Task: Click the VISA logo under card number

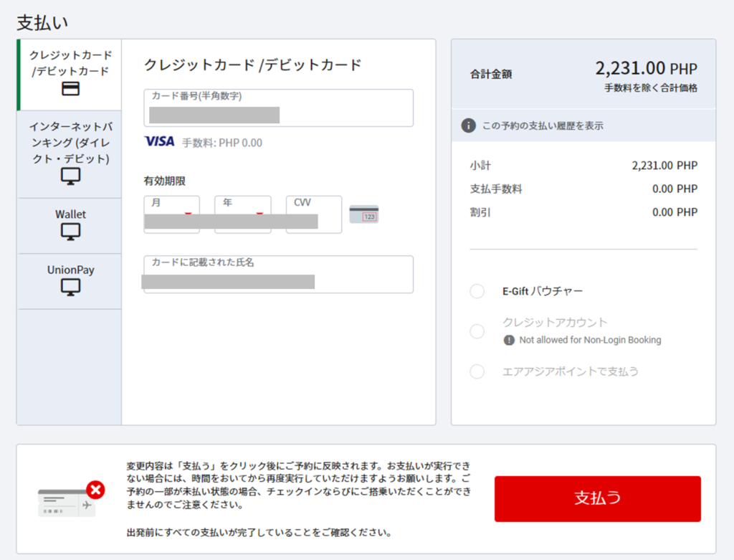Action: (x=159, y=142)
